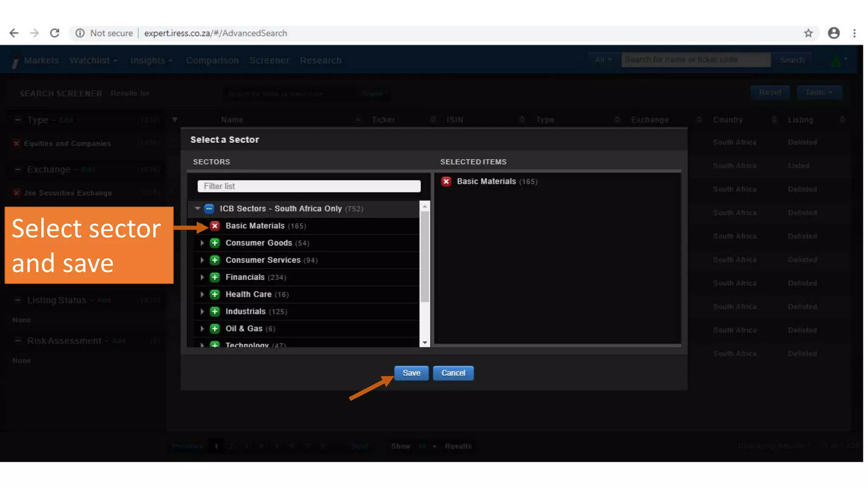This screenshot has height=488, width=868.
Task: Go forward in the browser history
Action: click(x=34, y=33)
